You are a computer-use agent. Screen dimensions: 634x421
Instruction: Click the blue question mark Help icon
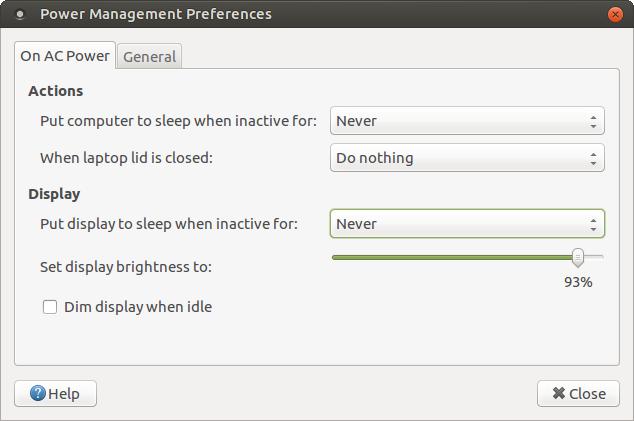click(38, 393)
